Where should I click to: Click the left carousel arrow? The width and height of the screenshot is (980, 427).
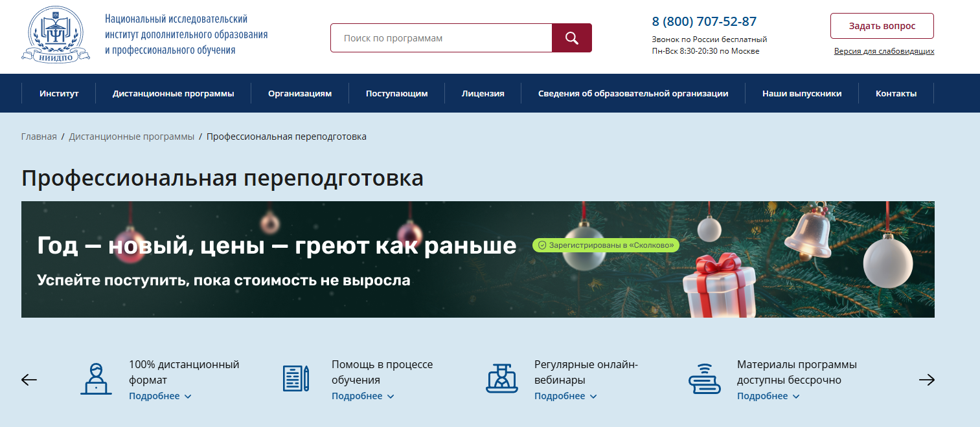[x=29, y=380]
